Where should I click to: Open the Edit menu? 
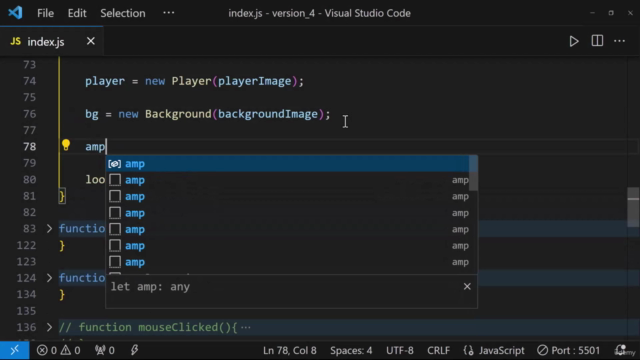pyautogui.click(x=77, y=13)
